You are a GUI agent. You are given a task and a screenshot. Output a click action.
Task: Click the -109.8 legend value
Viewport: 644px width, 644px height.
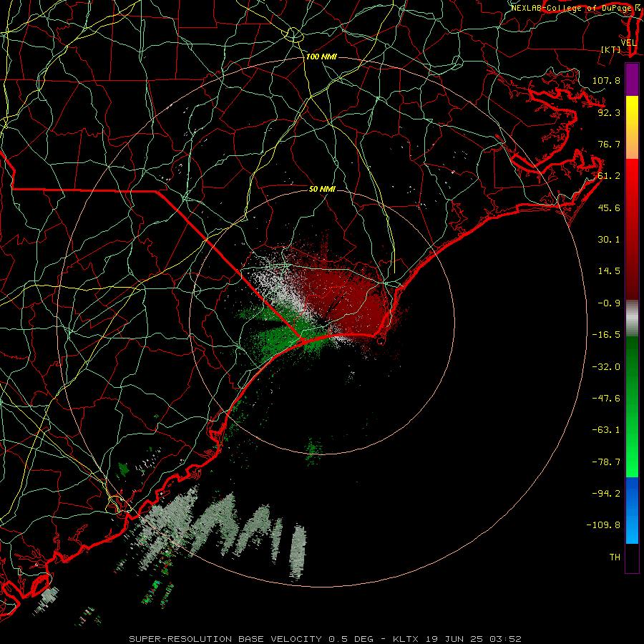point(603,525)
